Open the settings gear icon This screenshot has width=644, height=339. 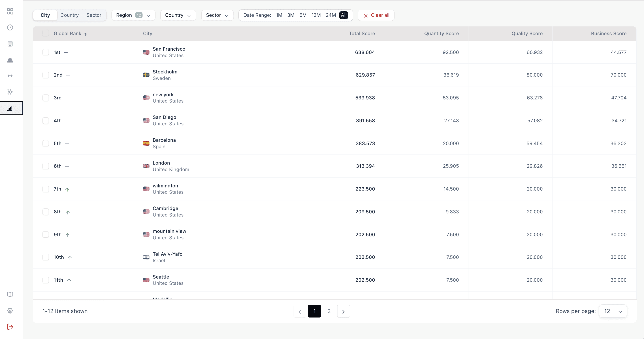click(x=10, y=311)
